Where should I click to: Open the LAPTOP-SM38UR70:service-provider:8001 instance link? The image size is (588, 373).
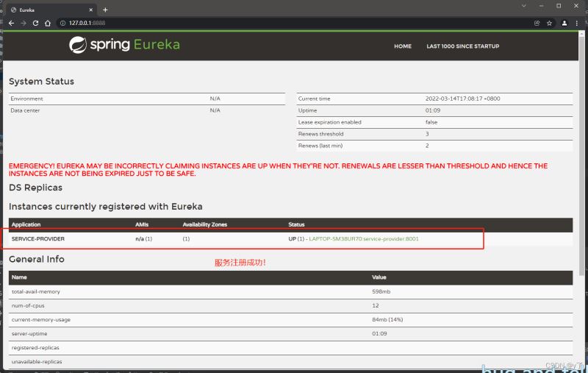tap(364, 239)
